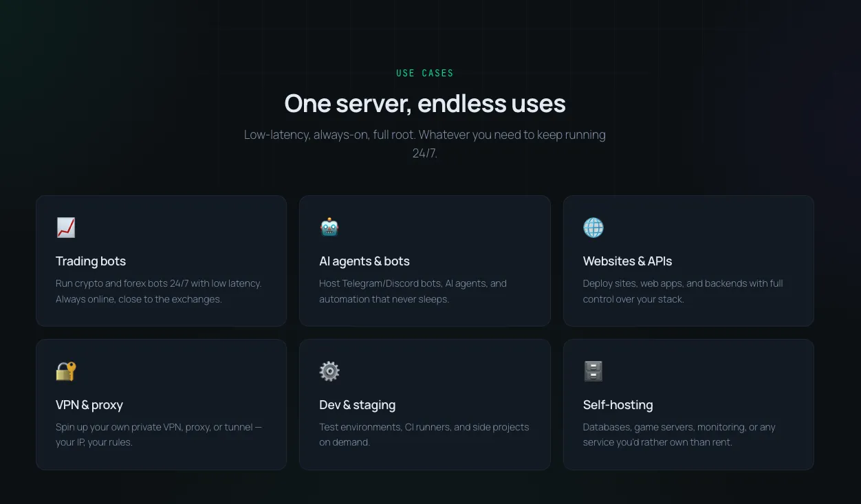Select the Self-hosting heading
861x504 pixels.
pyautogui.click(x=618, y=405)
